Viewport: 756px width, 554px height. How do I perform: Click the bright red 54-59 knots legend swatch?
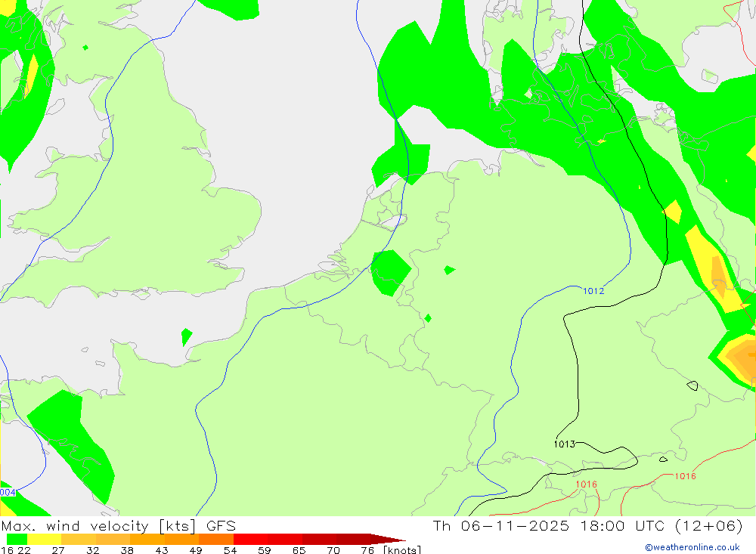[251, 539]
